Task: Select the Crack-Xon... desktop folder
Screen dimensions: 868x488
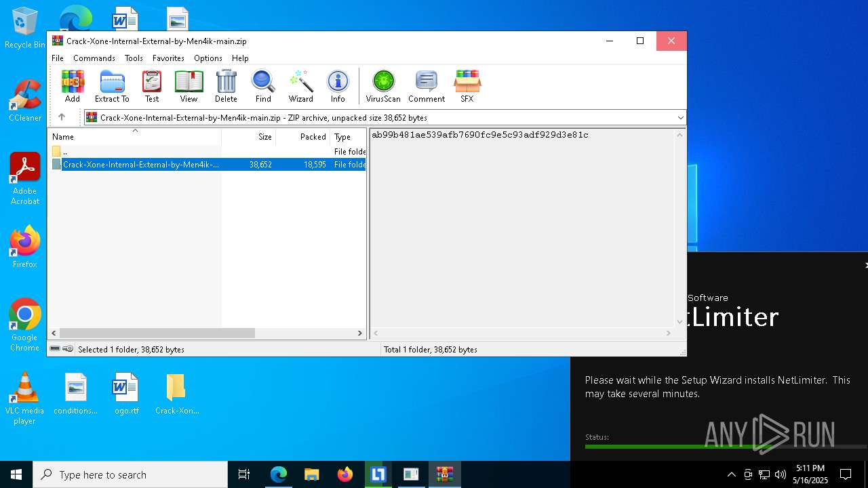Action: [176, 394]
